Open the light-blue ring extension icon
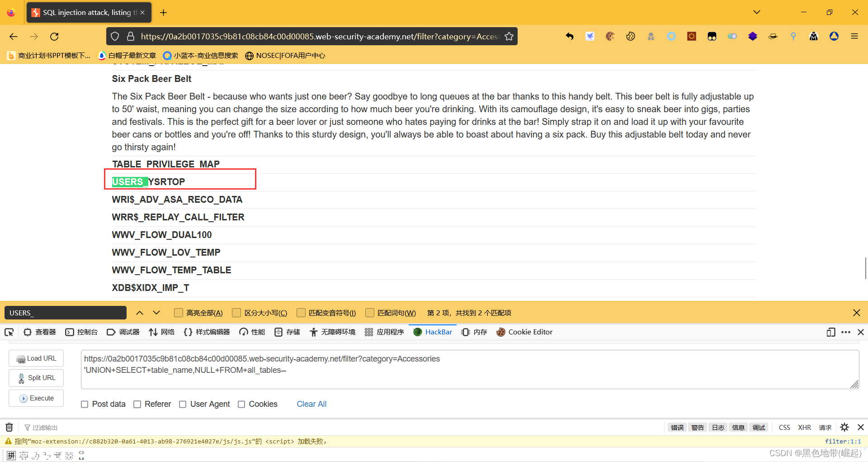 [x=671, y=37]
